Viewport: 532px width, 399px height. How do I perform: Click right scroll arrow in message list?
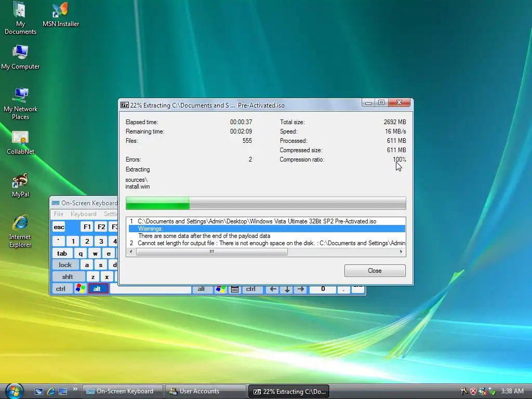(x=401, y=252)
